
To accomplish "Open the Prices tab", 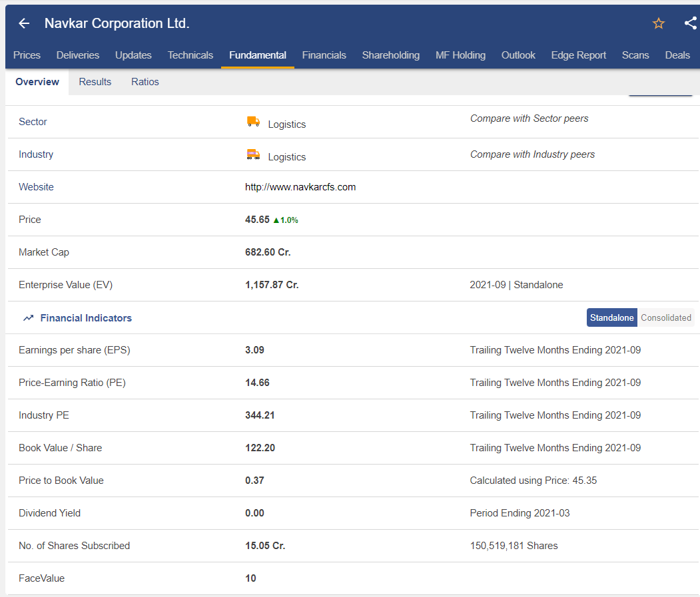I will 27,55.
